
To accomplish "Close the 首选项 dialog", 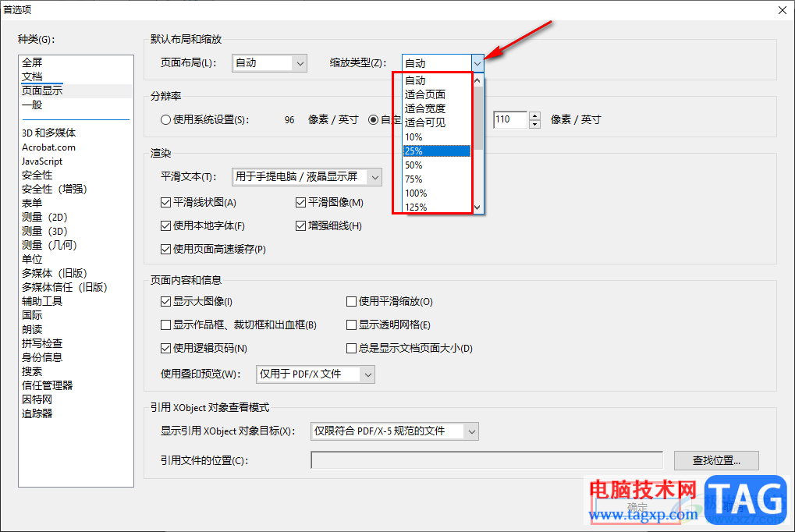I will (x=783, y=10).
